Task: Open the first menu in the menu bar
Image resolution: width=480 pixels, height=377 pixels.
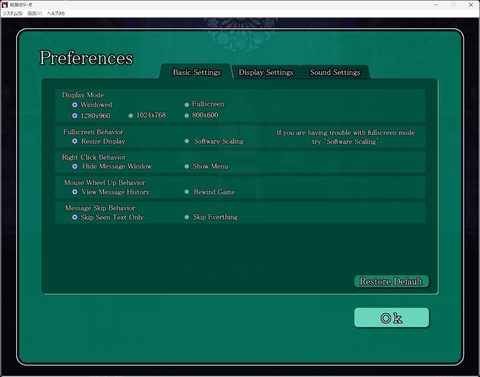Action: [x=13, y=13]
